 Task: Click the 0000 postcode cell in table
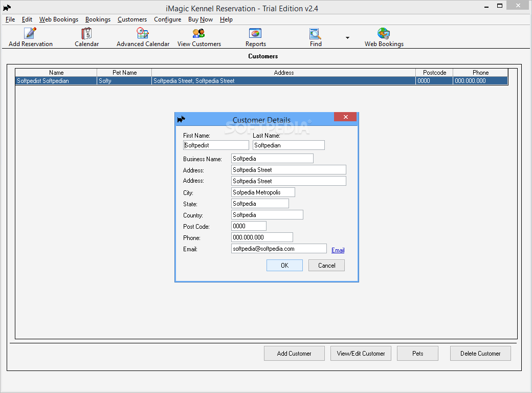[434, 81]
